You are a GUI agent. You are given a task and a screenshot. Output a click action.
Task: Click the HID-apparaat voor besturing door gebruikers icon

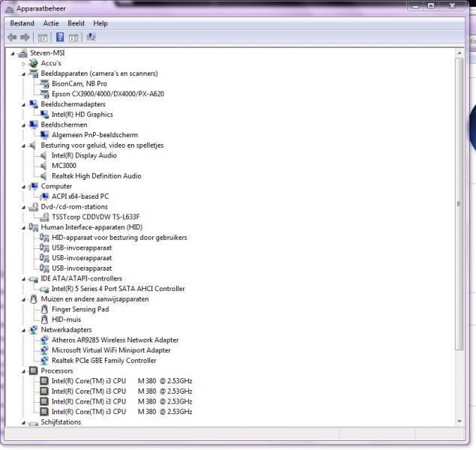point(44,238)
